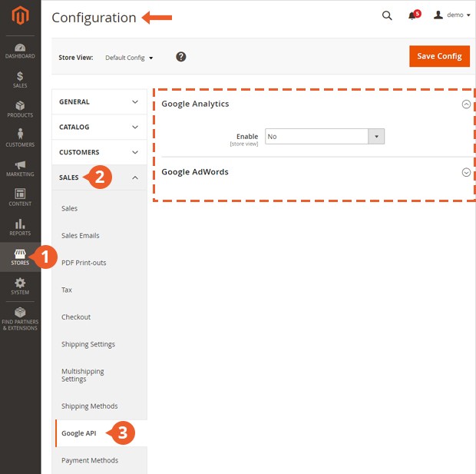Select the Tax config item
The height and width of the screenshot is (474, 476).
point(67,290)
